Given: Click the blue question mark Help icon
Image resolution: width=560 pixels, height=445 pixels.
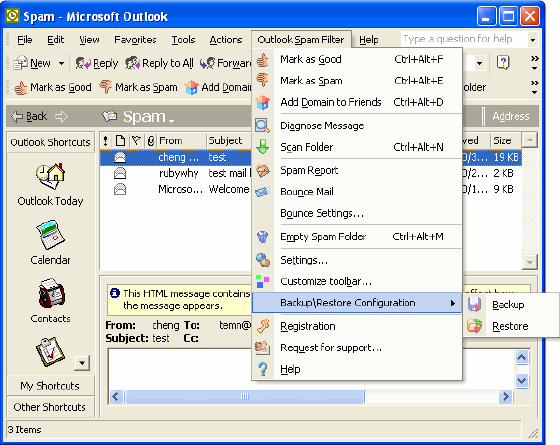Looking at the screenshot, I should pyautogui.click(x=262, y=369).
